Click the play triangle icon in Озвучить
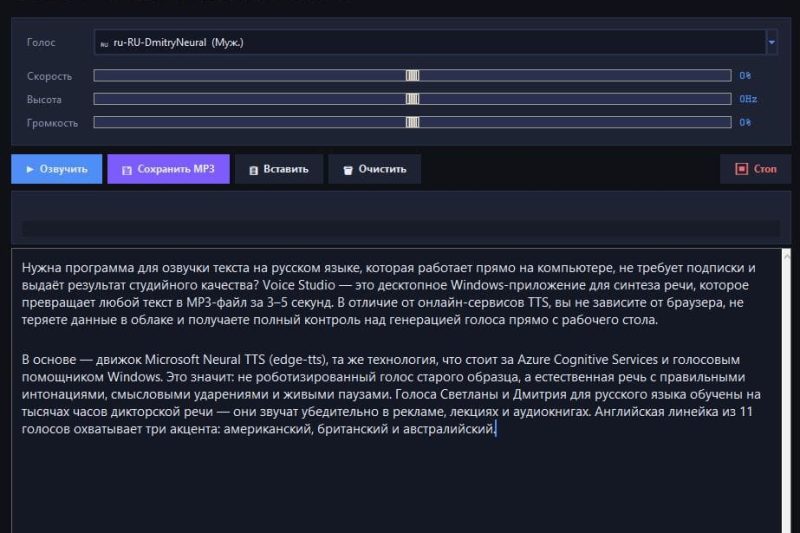Image resolution: width=800 pixels, height=533 pixels. coord(30,169)
